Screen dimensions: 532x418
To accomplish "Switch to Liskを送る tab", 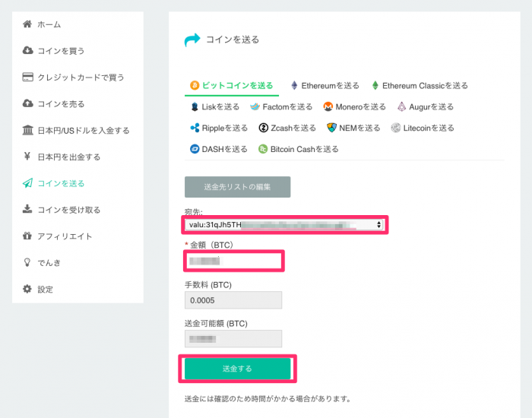I will [x=215, y=107].
